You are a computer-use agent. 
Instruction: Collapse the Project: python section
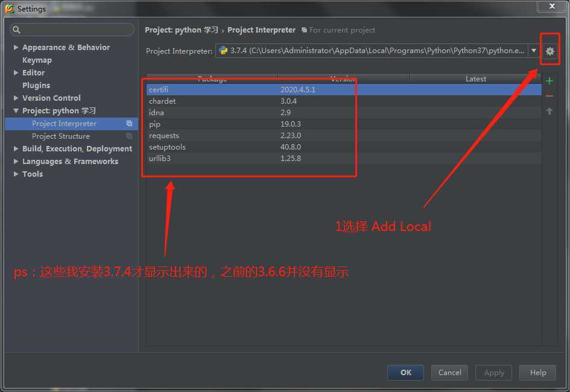tap(16, 111)
